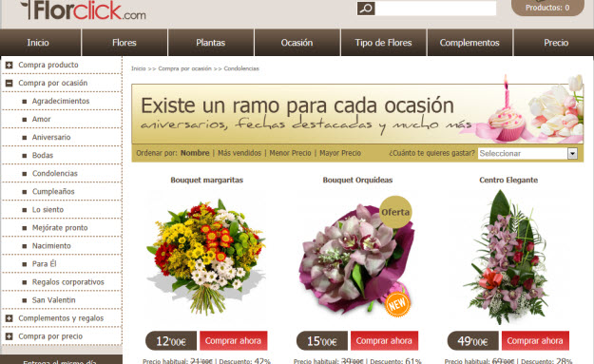
Task: Open the Seleccionar price dropdown arrow
Action: (572, 153)
